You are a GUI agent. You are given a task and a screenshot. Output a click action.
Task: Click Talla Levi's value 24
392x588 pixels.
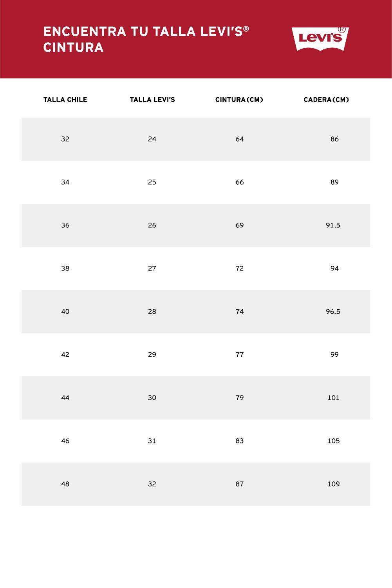point(152,139)
